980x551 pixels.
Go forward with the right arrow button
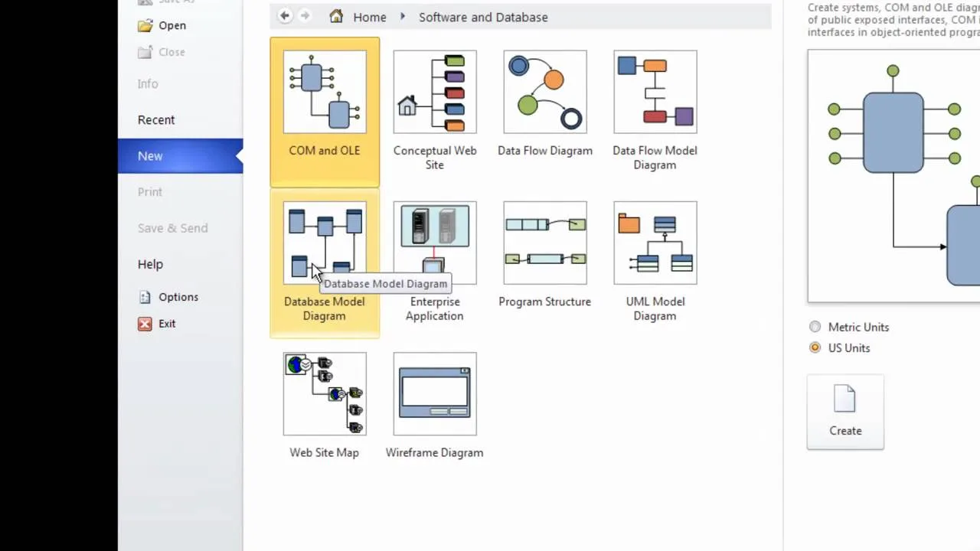[x=305, y=15]
